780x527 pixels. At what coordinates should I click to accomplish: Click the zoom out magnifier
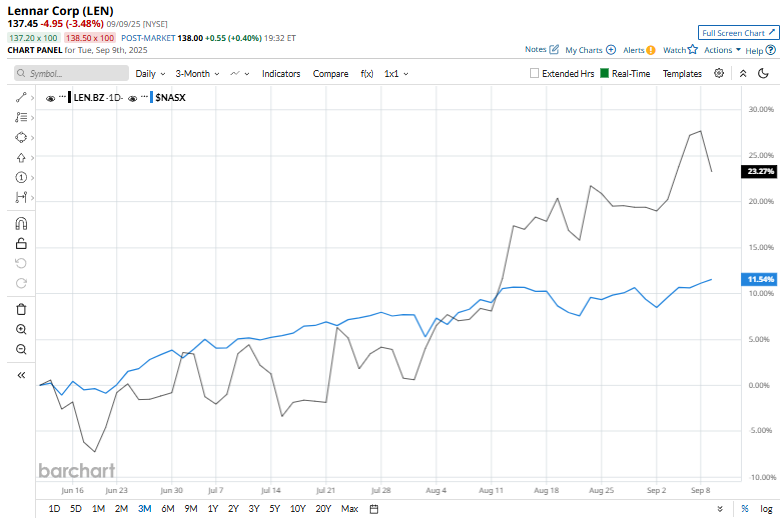click(x=21, y=349)
